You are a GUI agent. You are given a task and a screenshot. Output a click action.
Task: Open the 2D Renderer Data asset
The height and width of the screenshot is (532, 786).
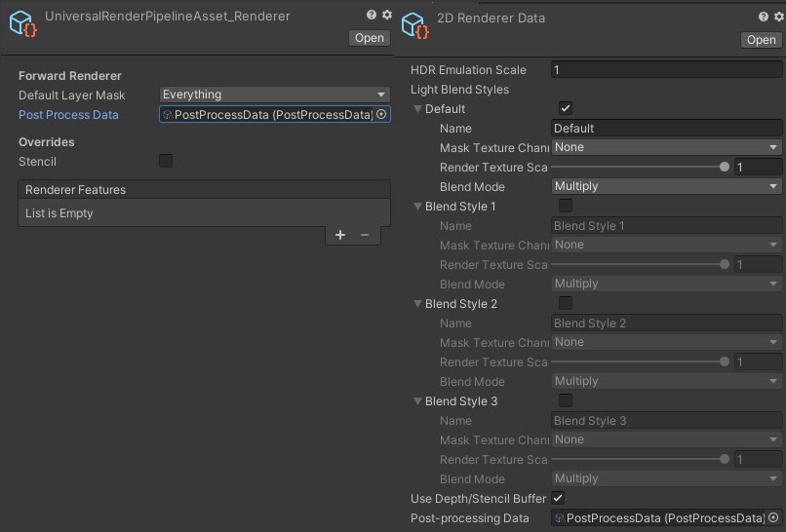(761, 40)
